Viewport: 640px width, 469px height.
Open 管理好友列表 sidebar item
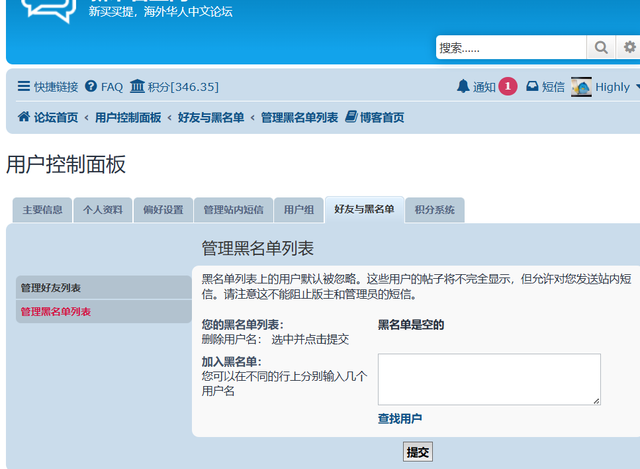[x=104, y=288]
